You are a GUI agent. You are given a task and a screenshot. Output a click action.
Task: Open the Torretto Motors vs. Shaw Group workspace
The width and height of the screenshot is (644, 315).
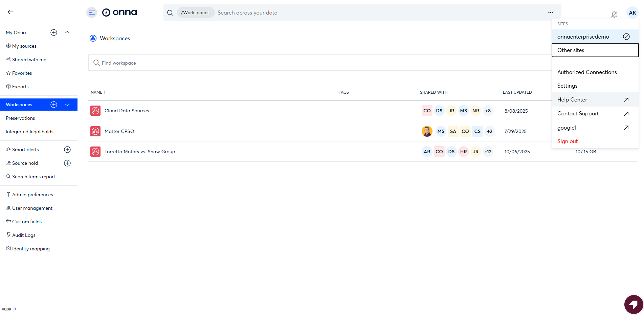coord(139,152)
